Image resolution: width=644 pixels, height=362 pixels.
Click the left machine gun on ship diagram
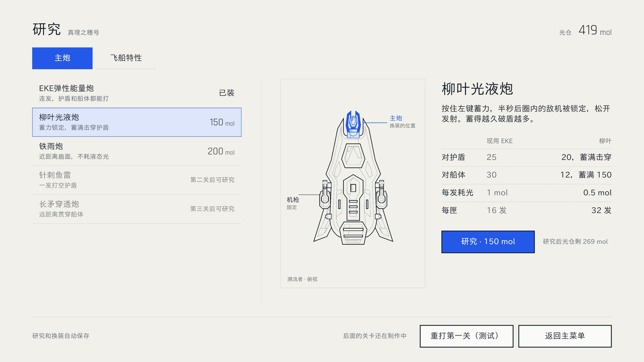325,194
